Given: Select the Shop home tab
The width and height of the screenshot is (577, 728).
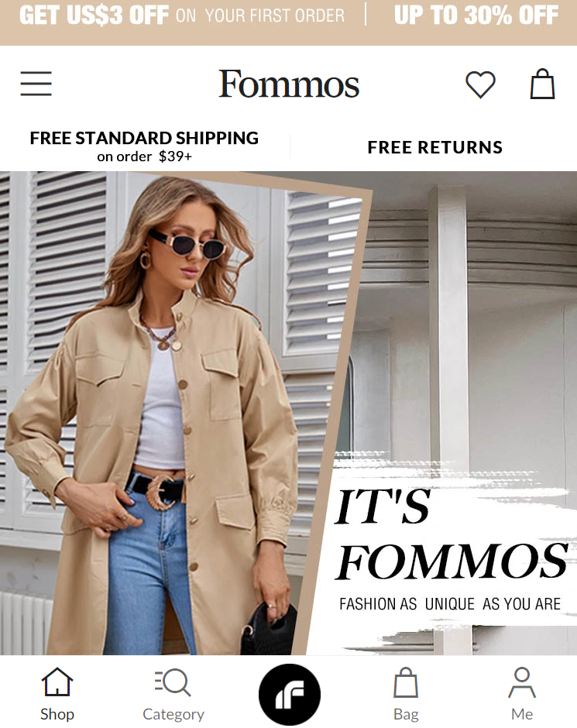Looking at the screenshot, I should tap(57, 694).
